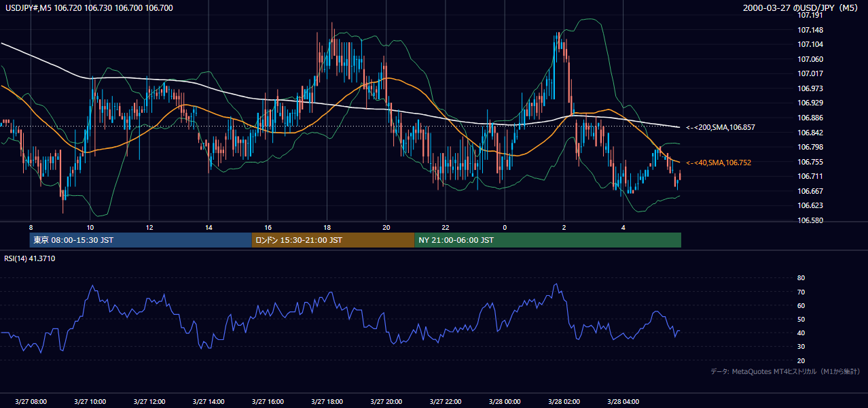Select the ロンドン 15:30-21:00 JST session bar

pyautogui.click(x=333, y=240)
